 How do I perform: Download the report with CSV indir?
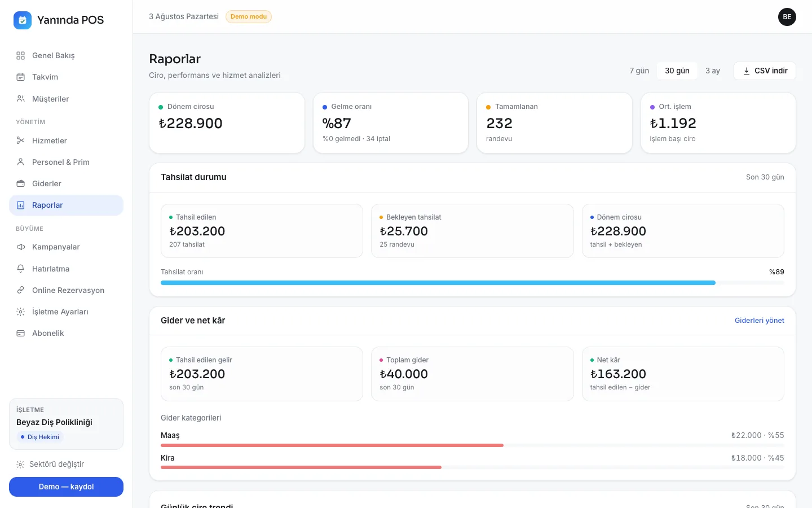pos(765,71)
